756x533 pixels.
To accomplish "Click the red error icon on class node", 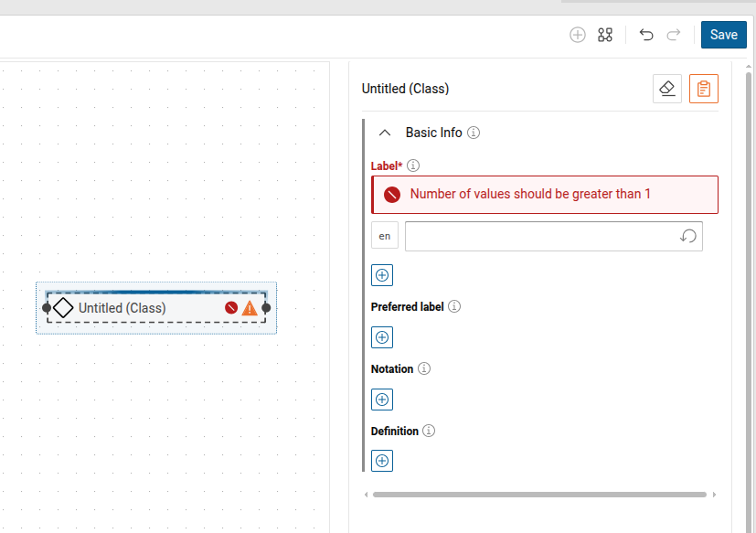I will tap(232, 308).
